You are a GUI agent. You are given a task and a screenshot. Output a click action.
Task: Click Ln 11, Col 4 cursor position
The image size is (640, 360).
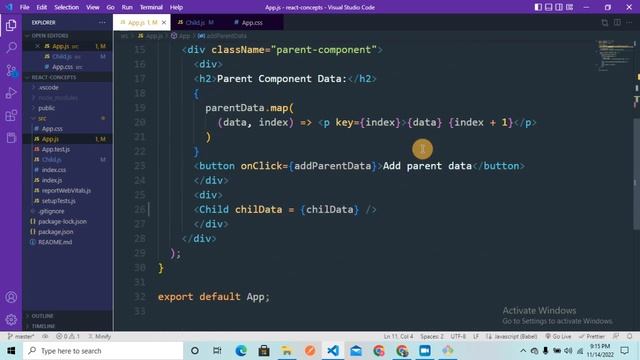[398, 336]
